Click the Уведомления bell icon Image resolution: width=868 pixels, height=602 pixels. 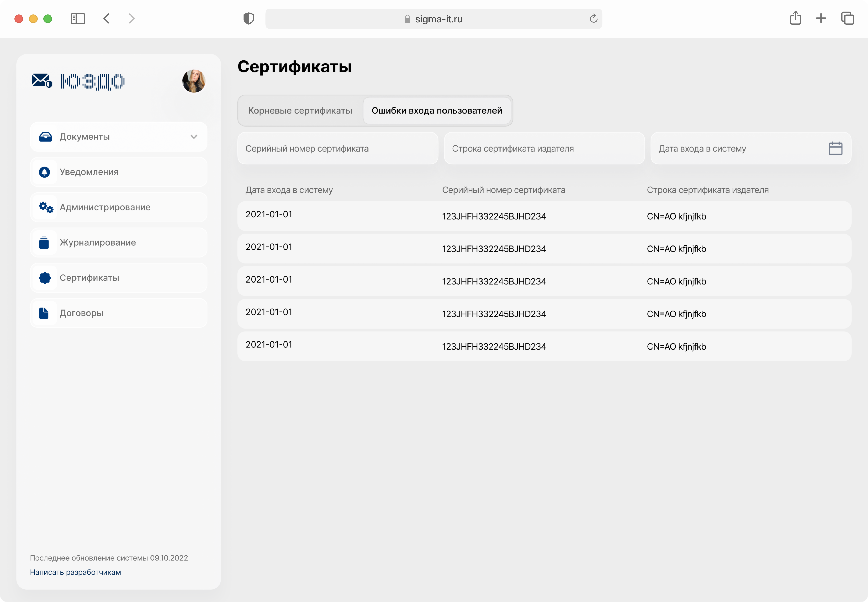(x=45, y=172)
